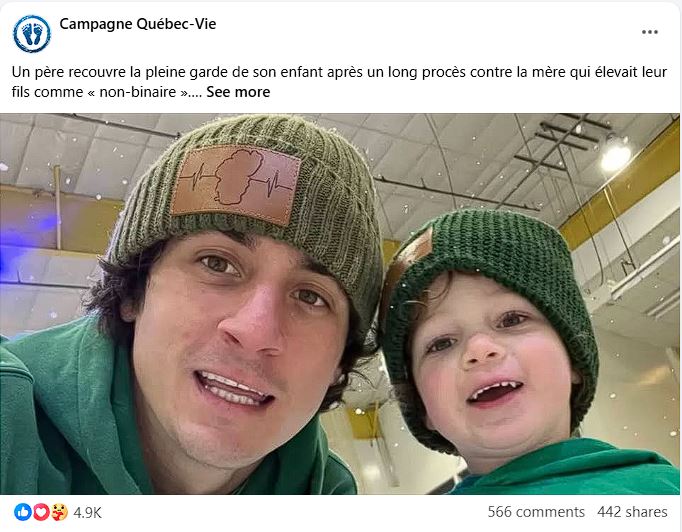Open the three-dot post options menu

649,32
